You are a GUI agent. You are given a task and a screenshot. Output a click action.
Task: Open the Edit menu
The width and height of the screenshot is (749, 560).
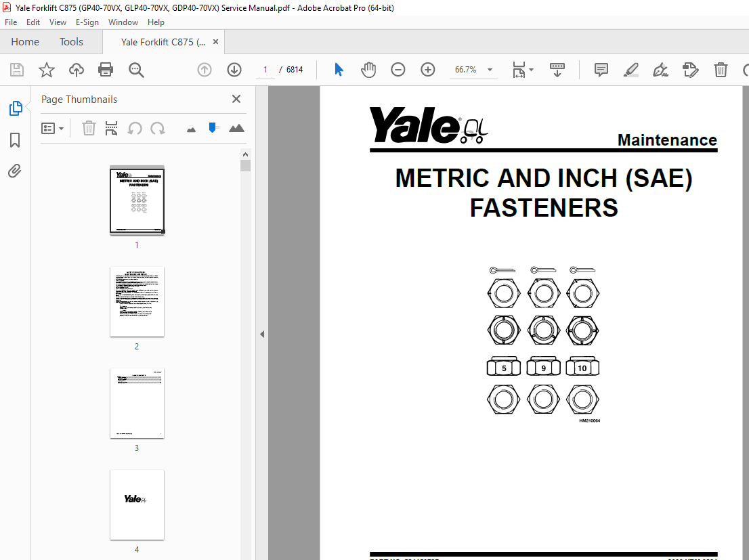coord(33,22)
